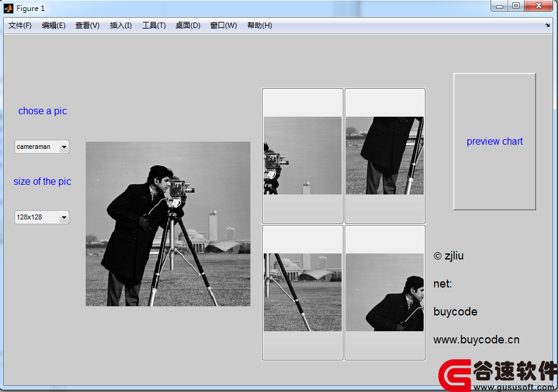Image resolution: width=558 pixels, height=392 pixels.
Task: Click puzzle tile showing the man's head
Action: click(385, 292)
